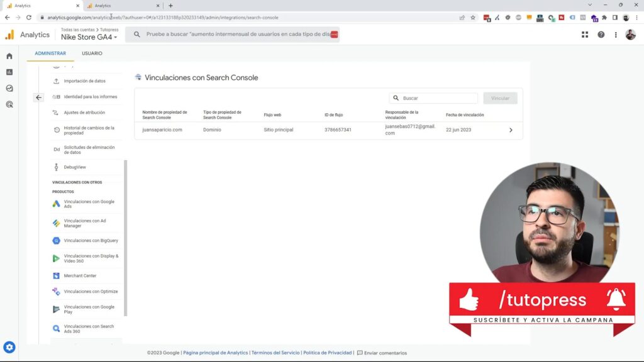Open the Google apps grid icon

pos(585,35)
